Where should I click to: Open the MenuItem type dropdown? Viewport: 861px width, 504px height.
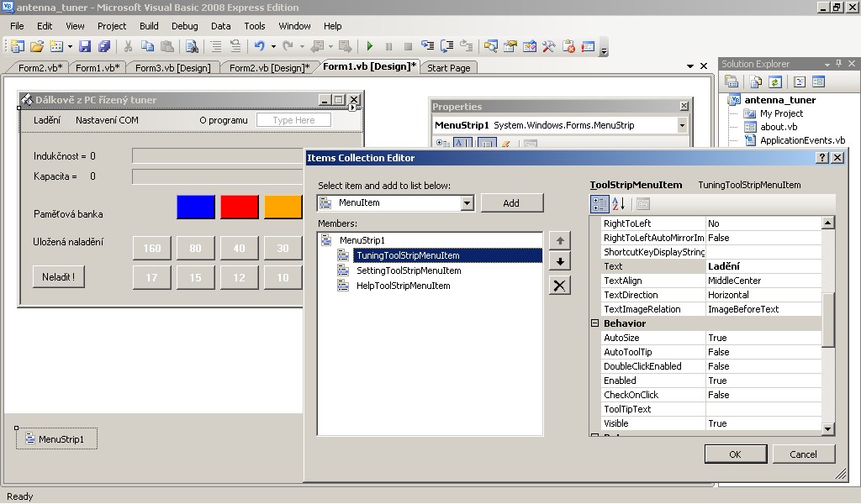(467, 203)
